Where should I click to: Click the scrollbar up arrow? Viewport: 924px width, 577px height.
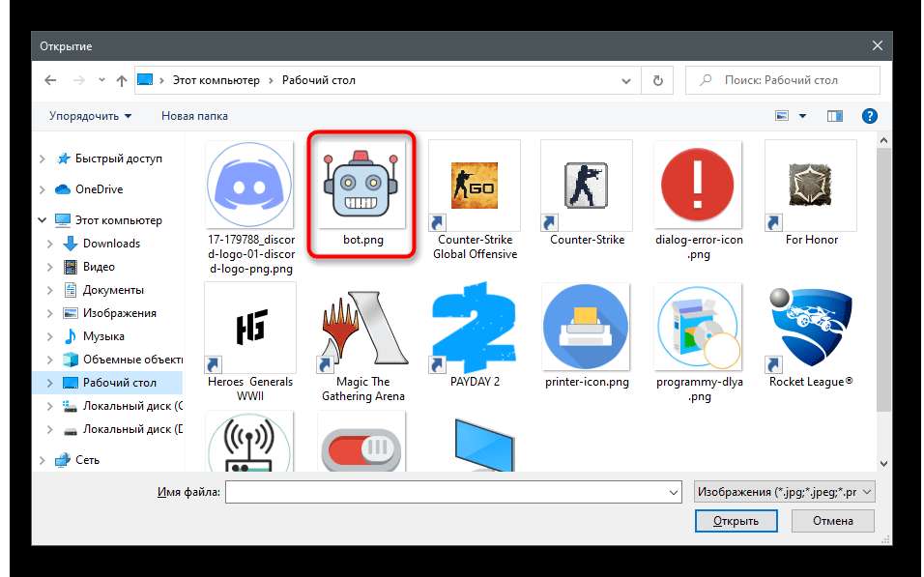tap(883, 141)
